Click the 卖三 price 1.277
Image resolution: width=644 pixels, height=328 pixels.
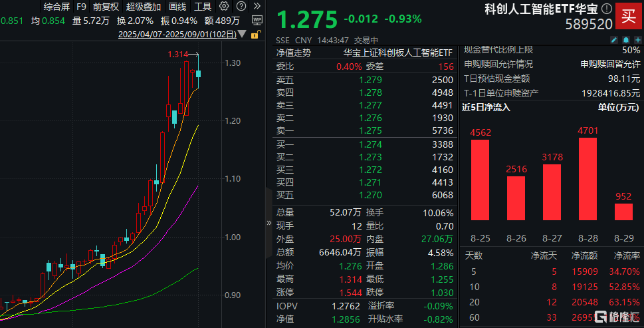pyautogui.click(x=370, y=105)
